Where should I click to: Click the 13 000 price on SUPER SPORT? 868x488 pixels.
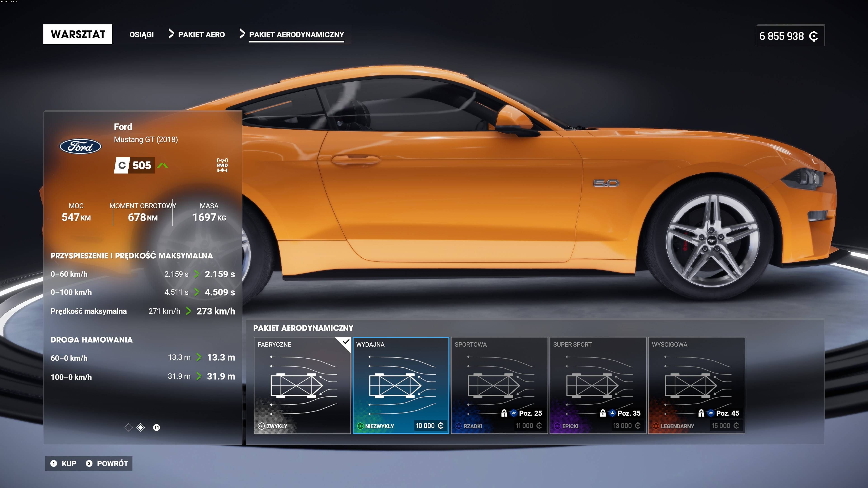point(627,426)
